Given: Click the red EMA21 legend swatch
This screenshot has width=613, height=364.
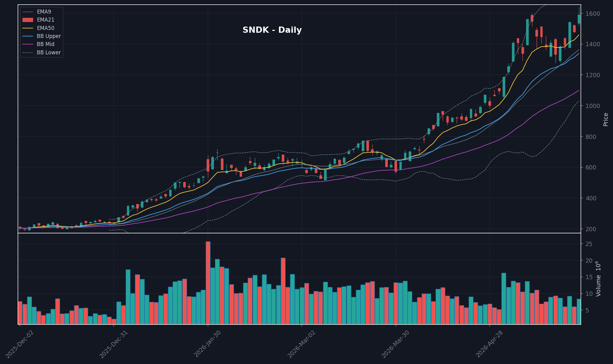Looking at the screenshot, I should pos(28,20).
